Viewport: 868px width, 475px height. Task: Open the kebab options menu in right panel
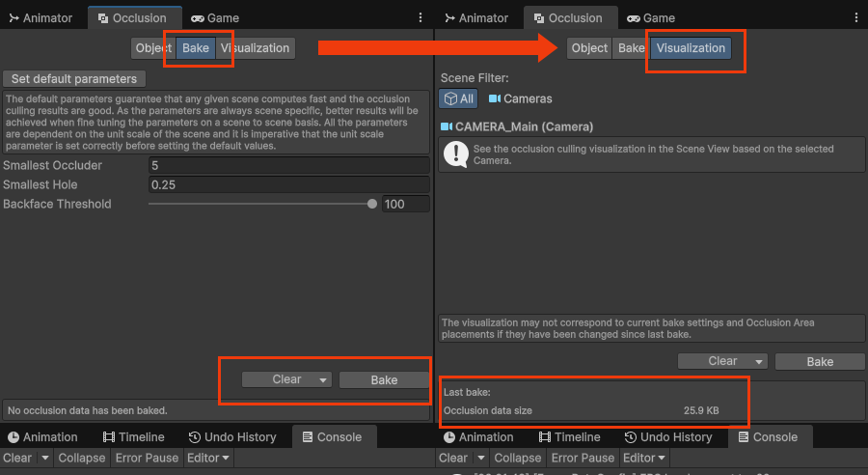pos(855,17)
